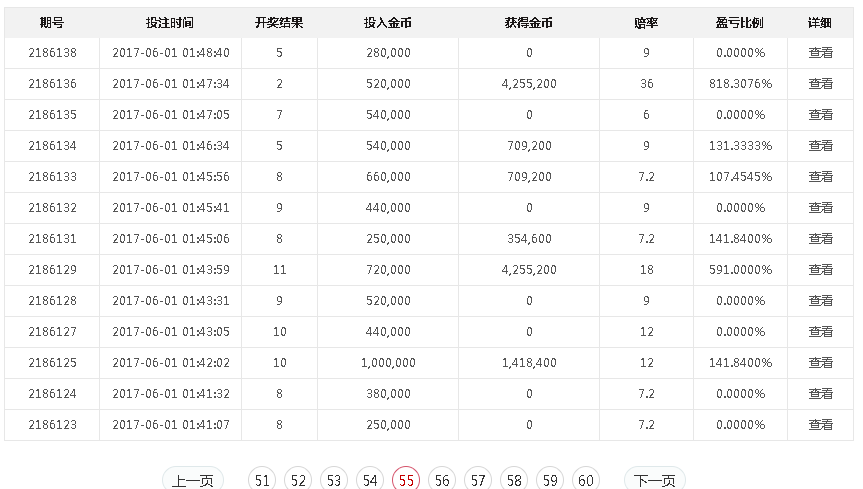Select the 4,255,200 winnings cell for 2186136
The image size is (863, 489).
point(529,84)
